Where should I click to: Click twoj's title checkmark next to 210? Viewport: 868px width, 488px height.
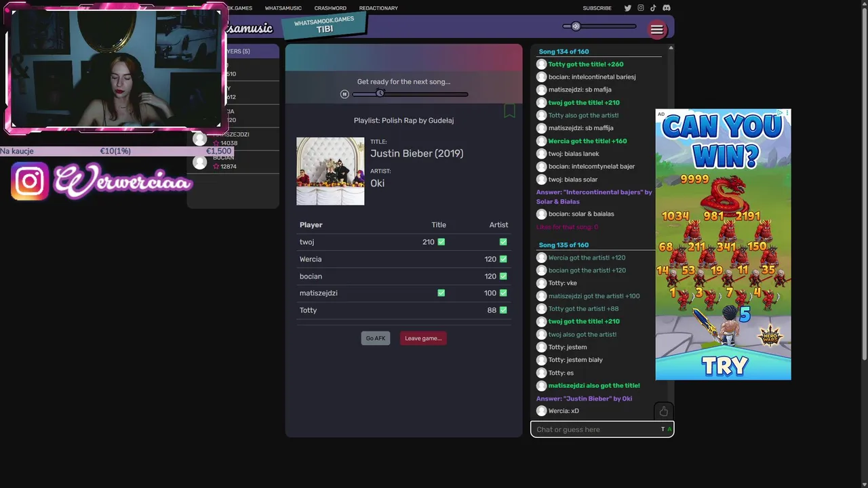click(x=441, y=242)
